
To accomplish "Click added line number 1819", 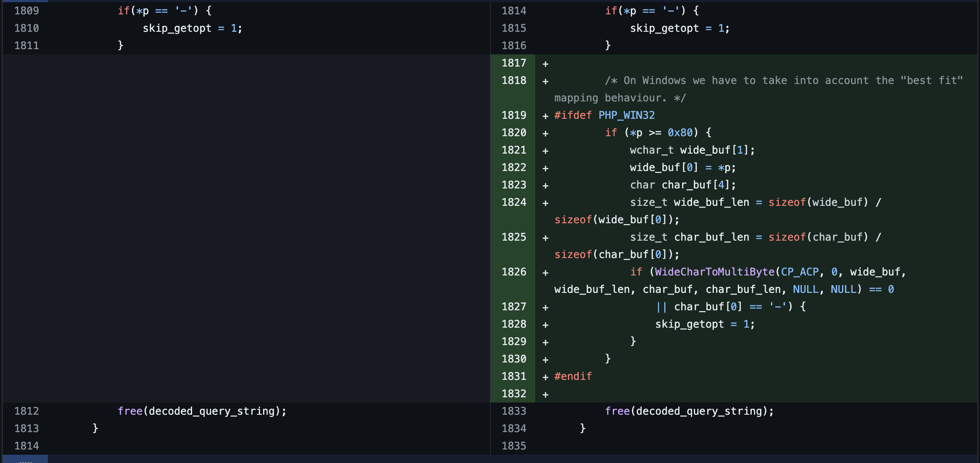I will click(x=514, y=115).
